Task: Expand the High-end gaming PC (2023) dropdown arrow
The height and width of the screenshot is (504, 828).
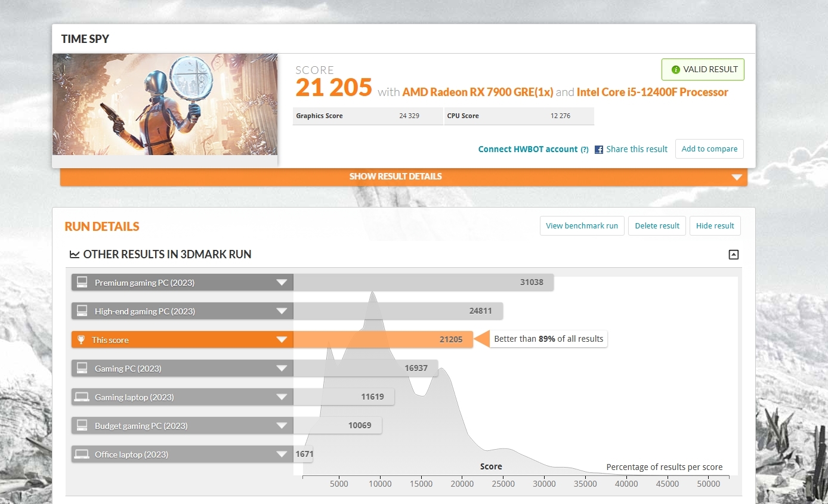Action: pyautogui.click(x=282, y=311)
